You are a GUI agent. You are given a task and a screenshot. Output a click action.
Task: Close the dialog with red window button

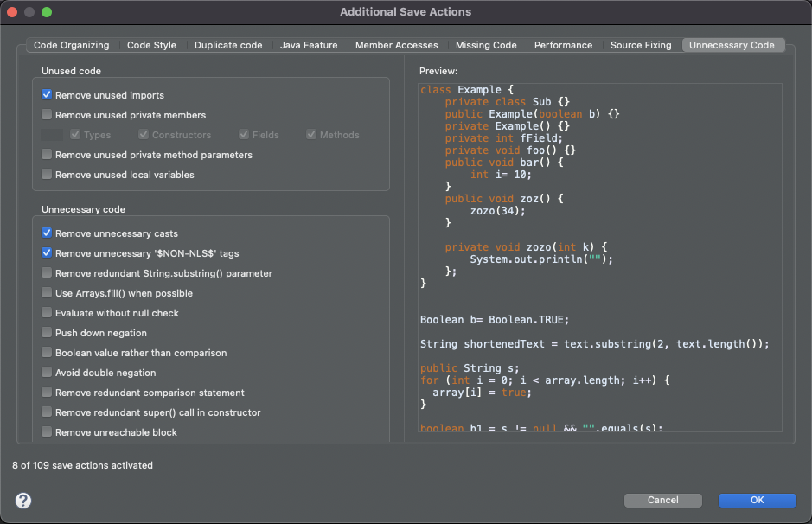12,12
